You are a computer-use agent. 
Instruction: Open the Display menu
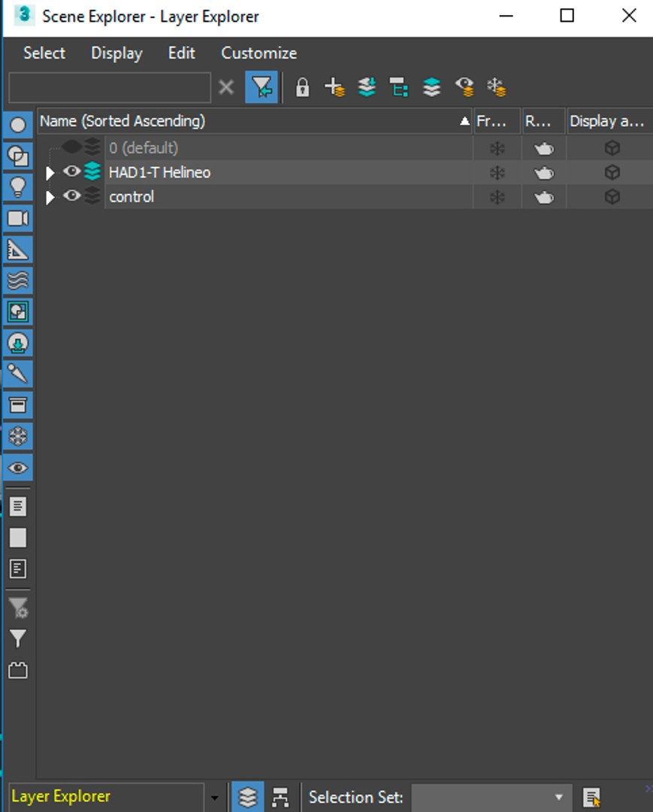116,53
